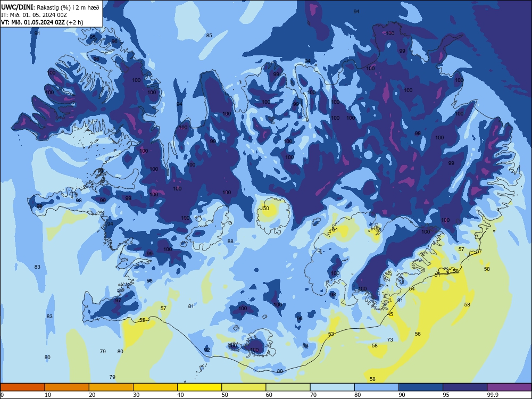
Task: Click the dark orange 0–10 legend swatch
Action: coord(22,387)
